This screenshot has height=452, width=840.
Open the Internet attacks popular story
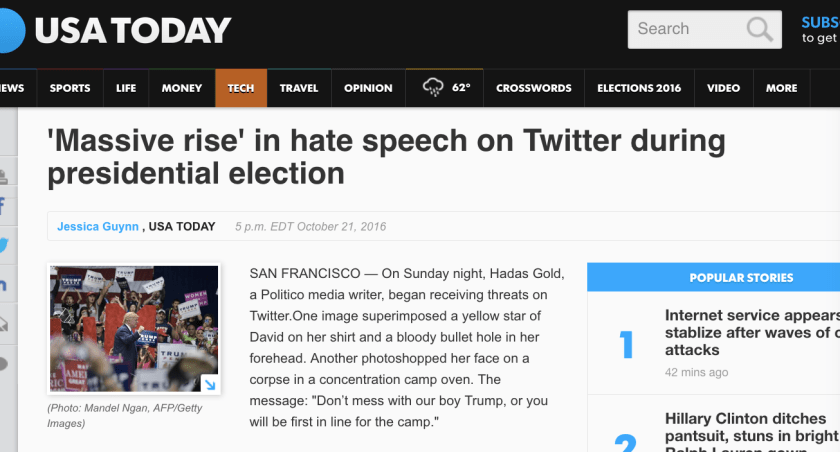tap(750, 333)
